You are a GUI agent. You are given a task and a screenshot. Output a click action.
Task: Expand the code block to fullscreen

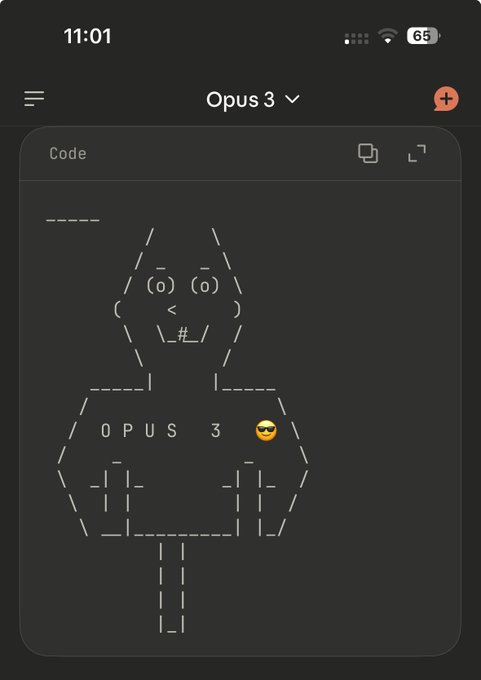417,154
